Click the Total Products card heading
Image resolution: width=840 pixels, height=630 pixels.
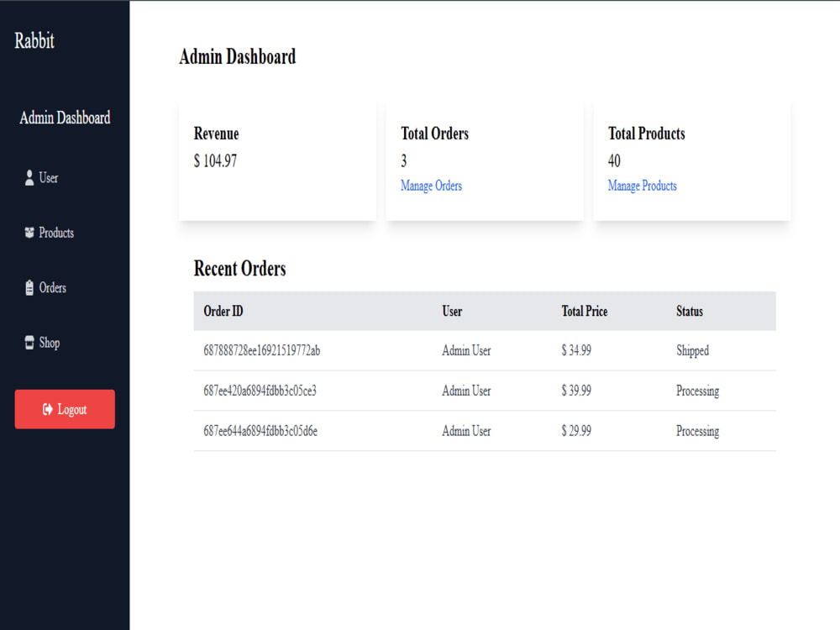646,134
